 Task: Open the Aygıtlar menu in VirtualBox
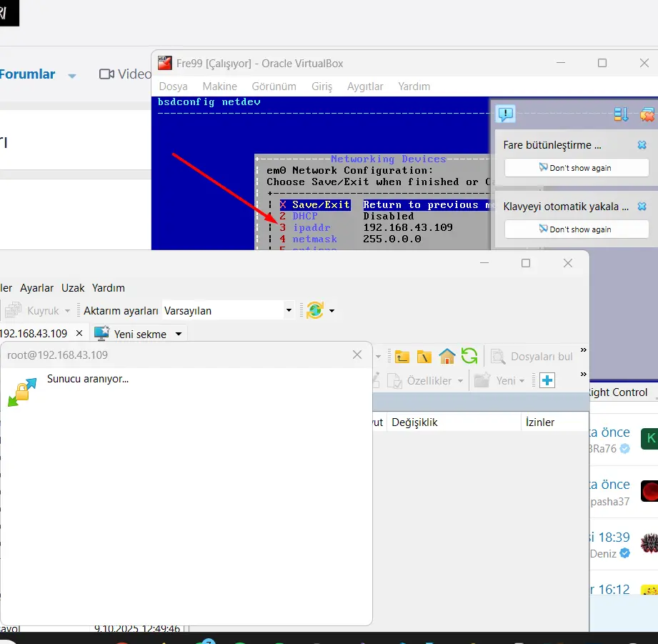365,86
